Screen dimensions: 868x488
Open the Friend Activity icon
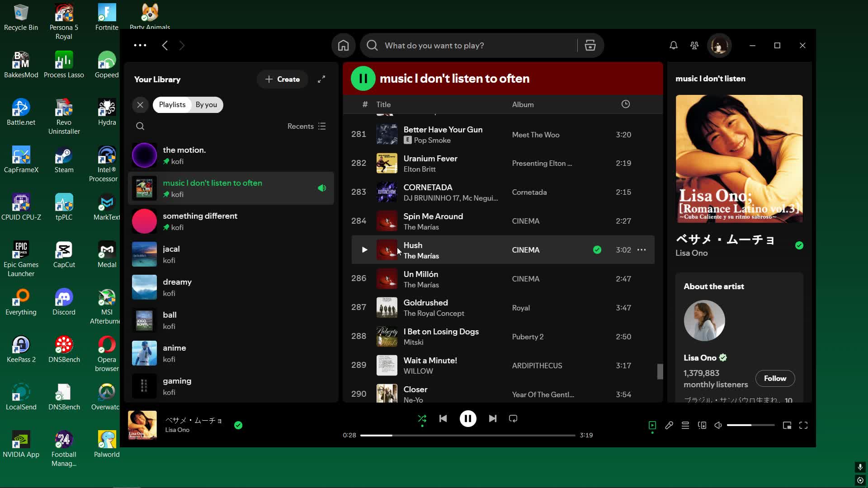tap(694, 46)
